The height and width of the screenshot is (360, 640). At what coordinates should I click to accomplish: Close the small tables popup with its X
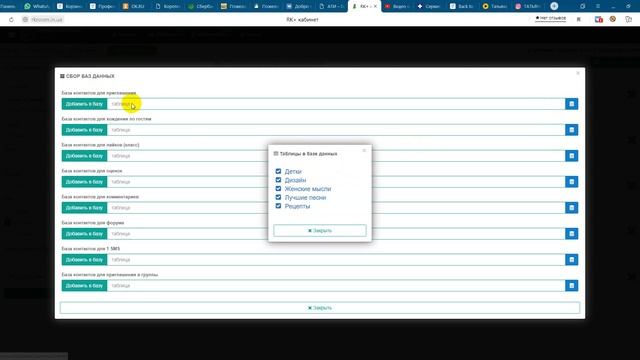[x=364, y=150]
